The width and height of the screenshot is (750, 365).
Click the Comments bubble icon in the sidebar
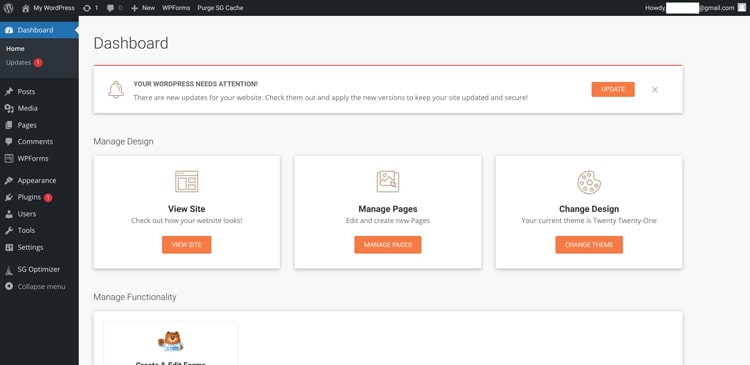coord(9,142)
